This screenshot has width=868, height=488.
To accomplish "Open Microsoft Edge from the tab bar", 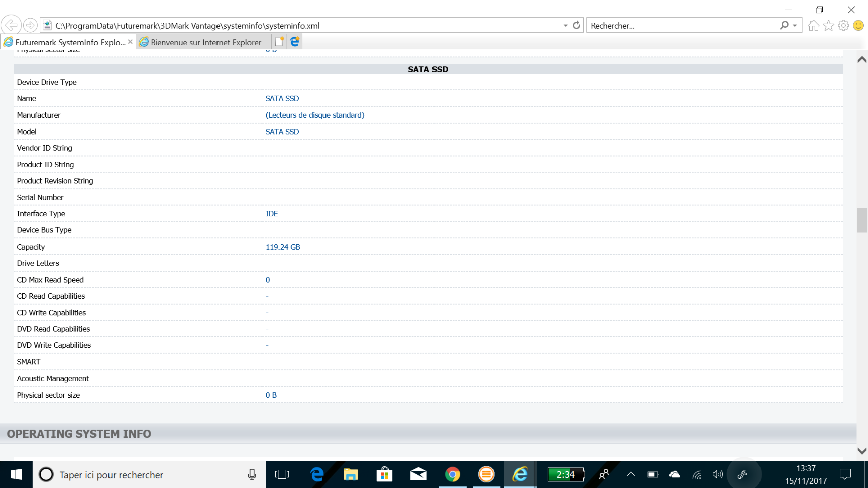I will pyautogui.click(x=295, y=42).
